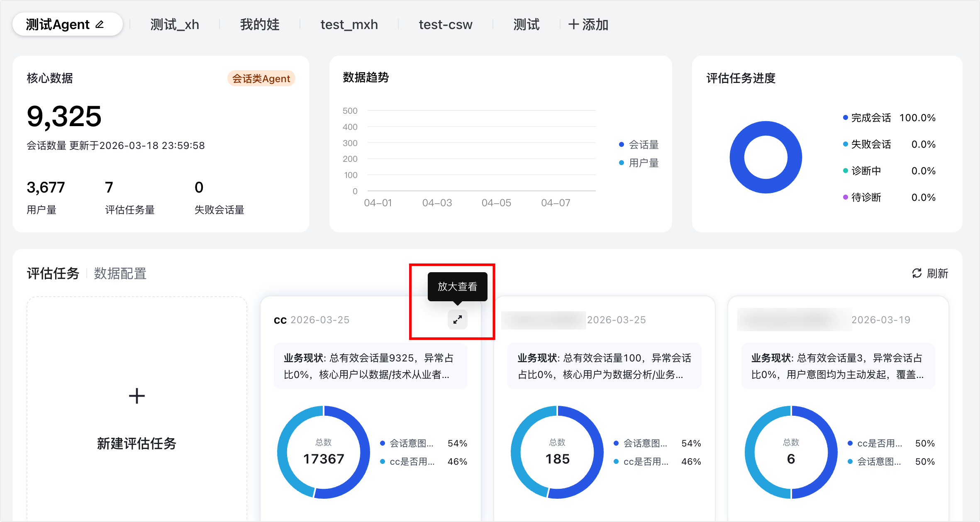The width and height of the screenshot is (980, 522).
Task: Click the plus icon for 添加 tab
Action: [x=573, y=24]
